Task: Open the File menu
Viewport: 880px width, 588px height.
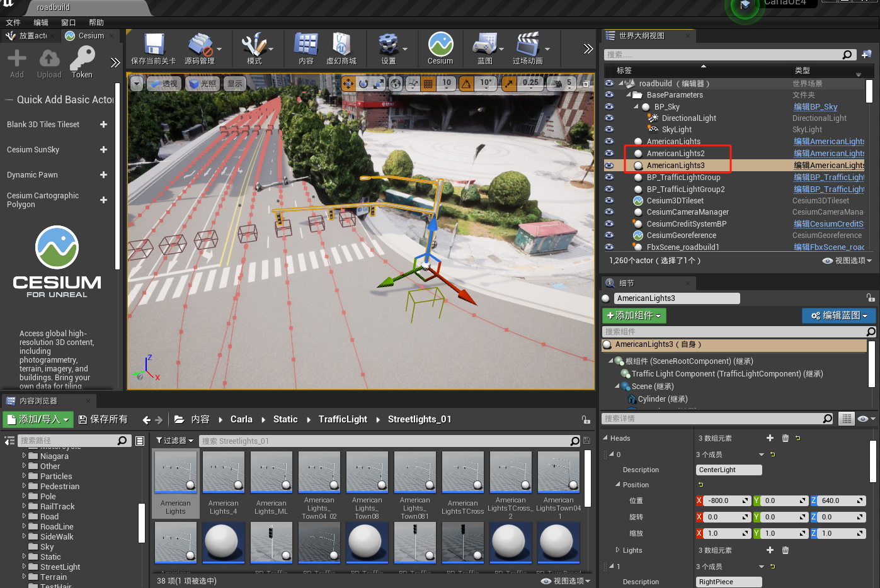Action: [13, 23]
